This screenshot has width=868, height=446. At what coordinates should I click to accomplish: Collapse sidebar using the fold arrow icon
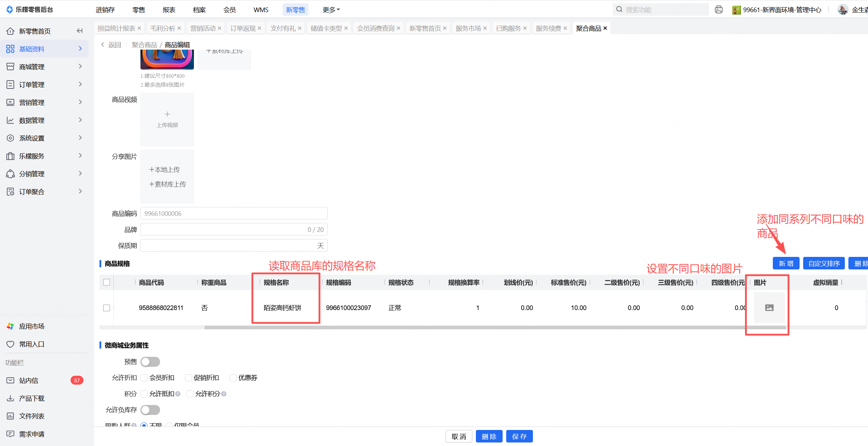click(x=80, y=31)
